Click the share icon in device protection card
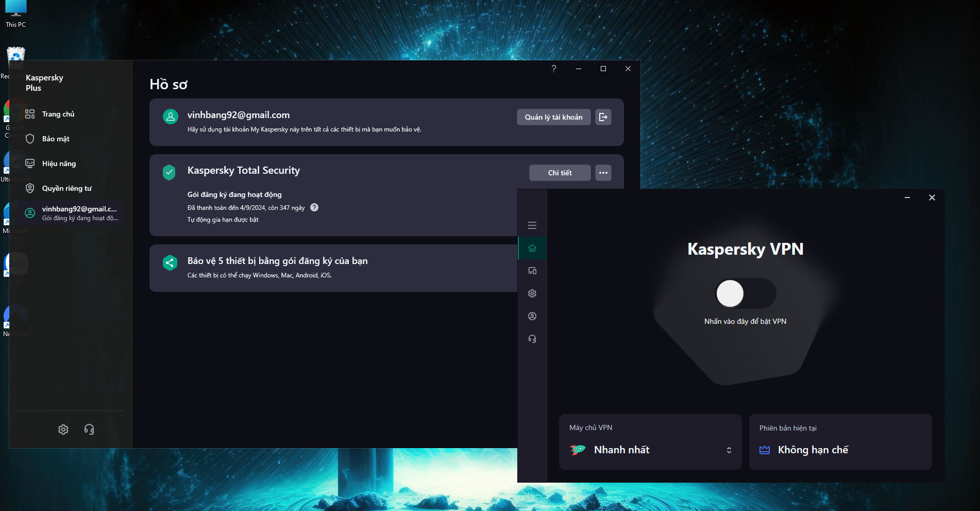Image resolution: width=980 pixels, height=511 pixels. tap(170, 263)
